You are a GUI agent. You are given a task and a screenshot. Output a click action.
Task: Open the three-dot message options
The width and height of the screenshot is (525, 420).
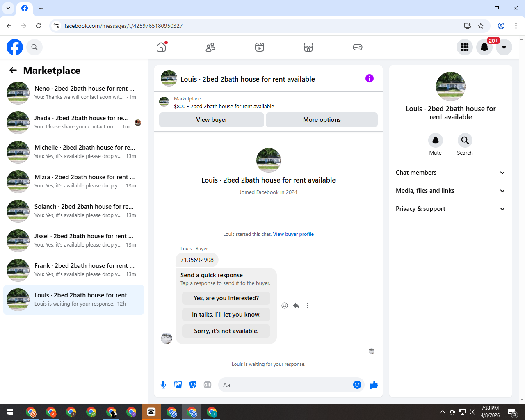308,306
